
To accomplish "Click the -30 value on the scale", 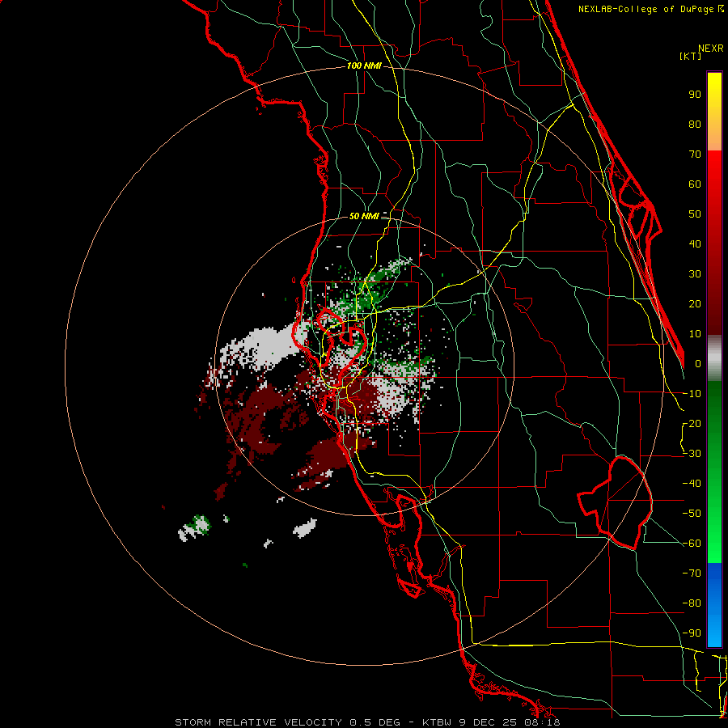I will coord(692,454).
